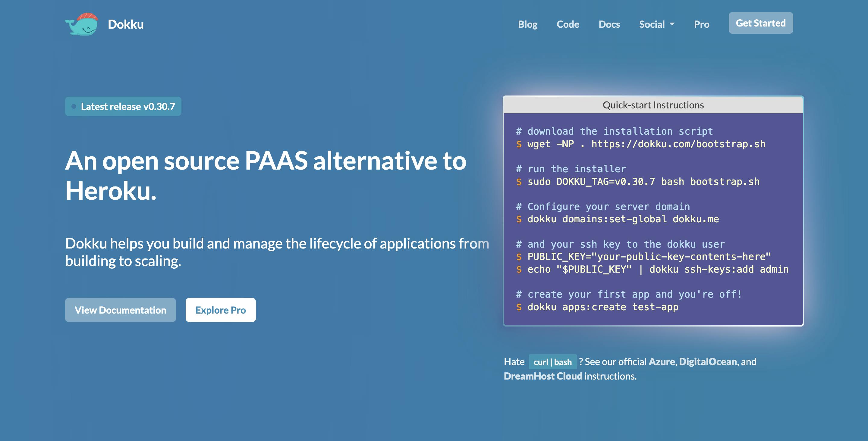Viewport: 868px width, 441px height.
Task: Open the Azure instructions link
Action: pos(662,362)
